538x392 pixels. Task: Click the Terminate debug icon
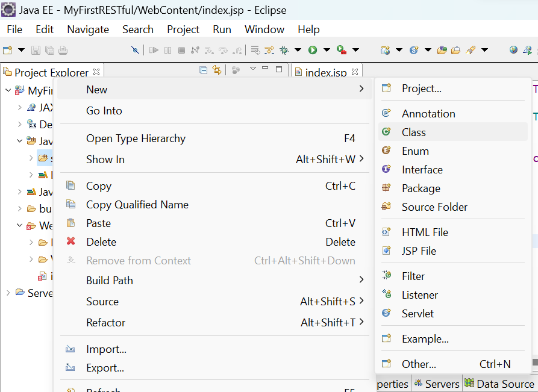tap(181, 51)
